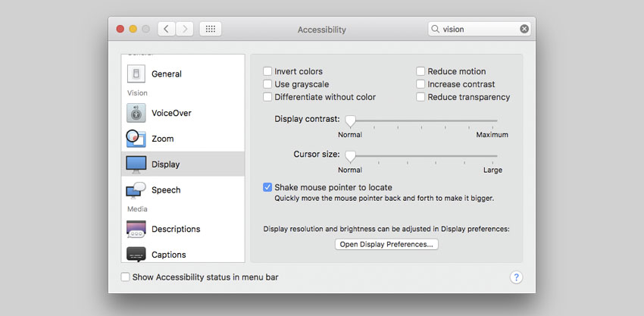Open the VoiceOver accessibility icon
The width and height of the screenshot is (644, 316).
(x=136, y=113)
